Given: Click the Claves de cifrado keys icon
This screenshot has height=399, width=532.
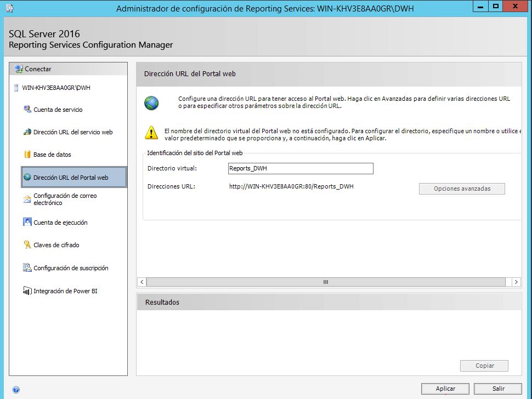Looking at the screenshot, I should click(27, 245).
